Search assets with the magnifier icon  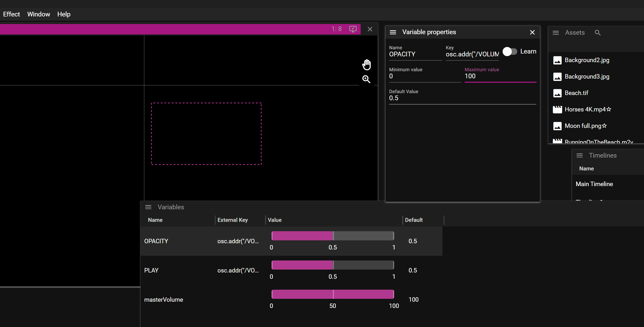[597, 33]
